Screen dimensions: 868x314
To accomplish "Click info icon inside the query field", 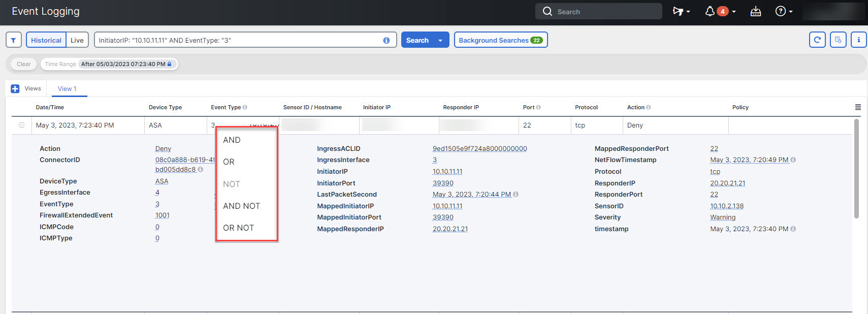I will click(x=387, y=40).
